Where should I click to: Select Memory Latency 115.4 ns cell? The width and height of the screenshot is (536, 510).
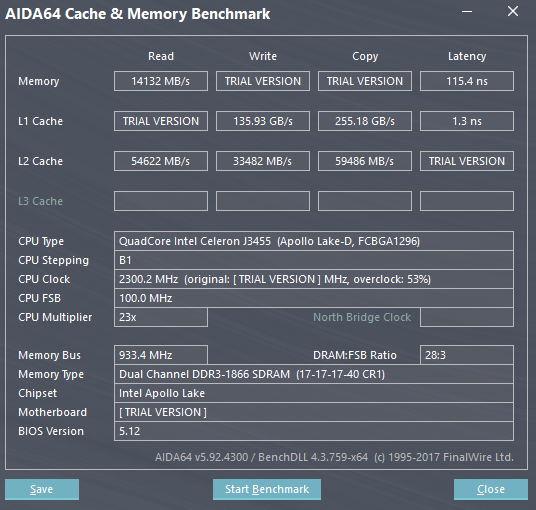tap(467, 81)
